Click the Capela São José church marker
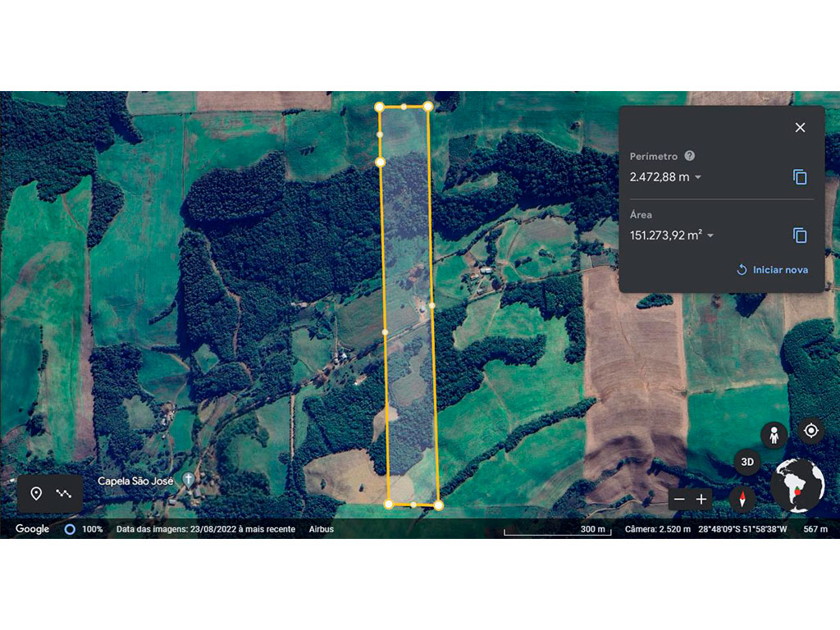This screenshot has width=840, height=630. pos(188,480)
